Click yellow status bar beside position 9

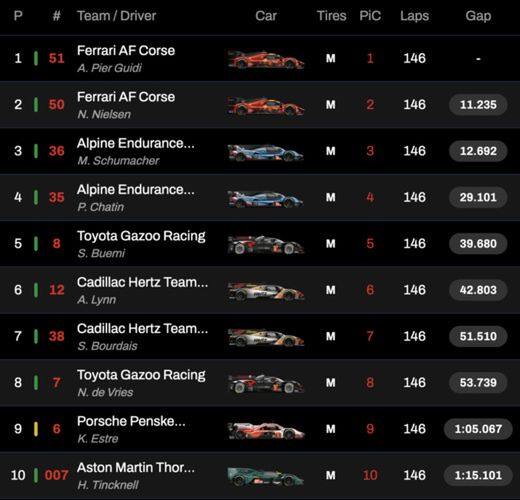(x=36, y=429)
